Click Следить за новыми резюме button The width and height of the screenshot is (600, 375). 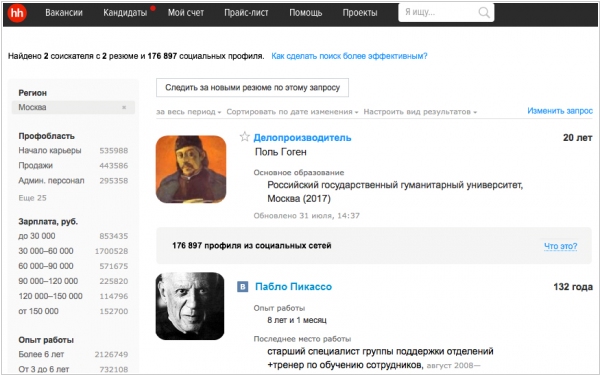pos(252,88)
